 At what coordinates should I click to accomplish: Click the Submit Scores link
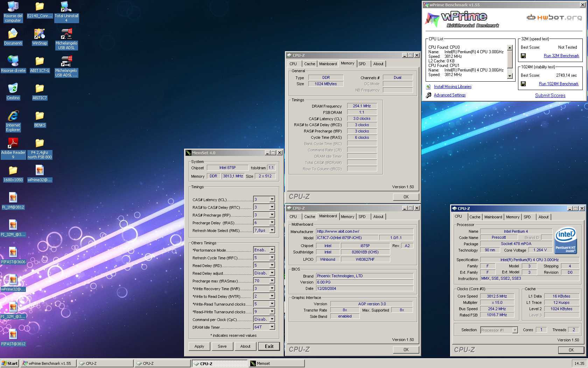[550, 95]
